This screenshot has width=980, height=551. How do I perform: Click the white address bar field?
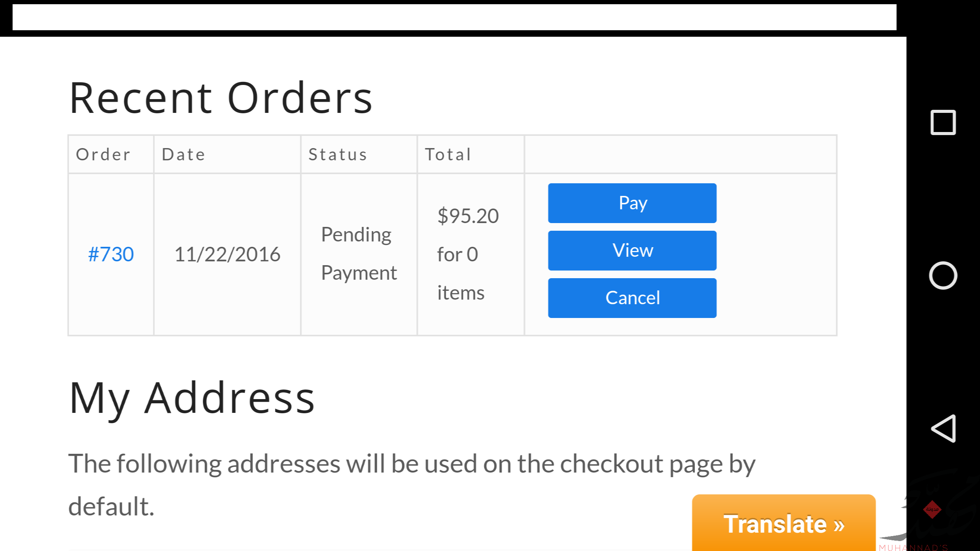454,17
